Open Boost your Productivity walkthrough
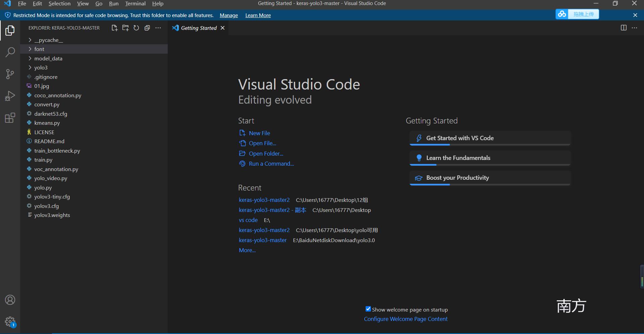 490,178
